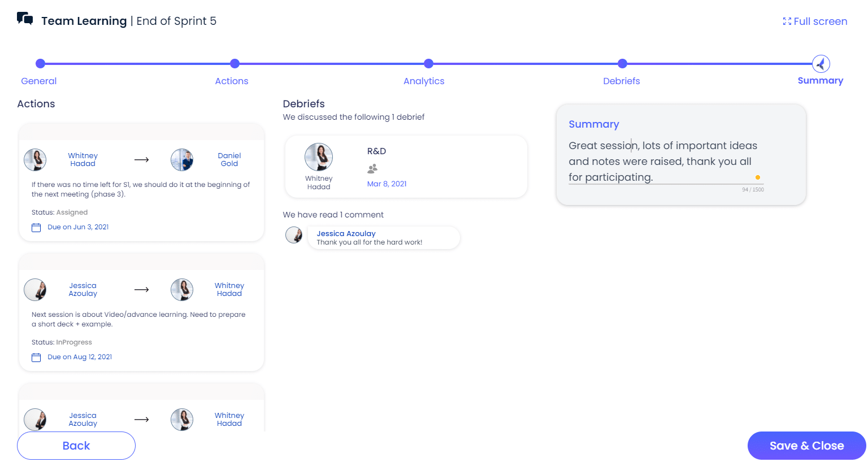Click the General step dot on progress line
The width and height of the screenshot is (868, 462).
point(40,64)
